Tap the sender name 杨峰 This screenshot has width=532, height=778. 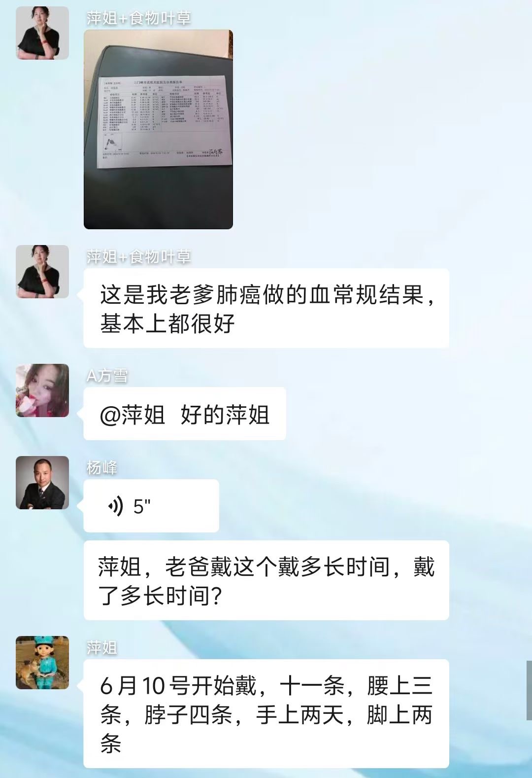(x=102, y=467)
